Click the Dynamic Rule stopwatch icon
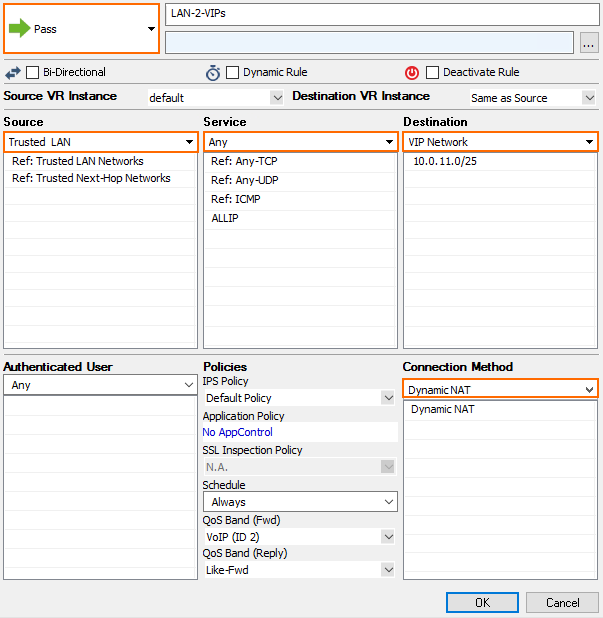This screenshot has width=603, height=618. [213, 73]
